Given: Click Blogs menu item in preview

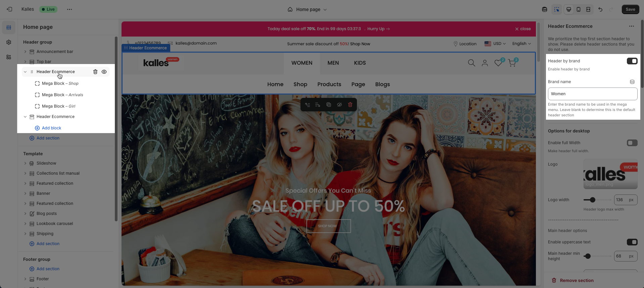Looking at the screenshot, I should [382, 84].
